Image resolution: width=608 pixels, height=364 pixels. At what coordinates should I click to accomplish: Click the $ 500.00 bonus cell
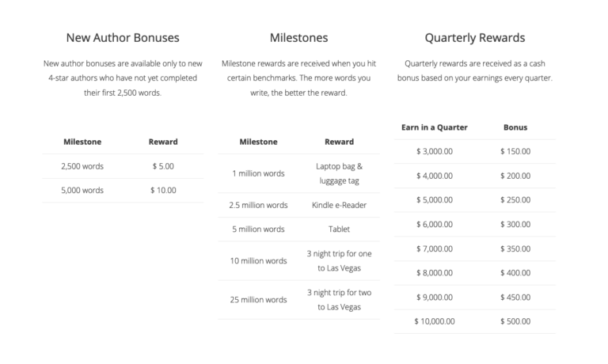click(515, 320)
